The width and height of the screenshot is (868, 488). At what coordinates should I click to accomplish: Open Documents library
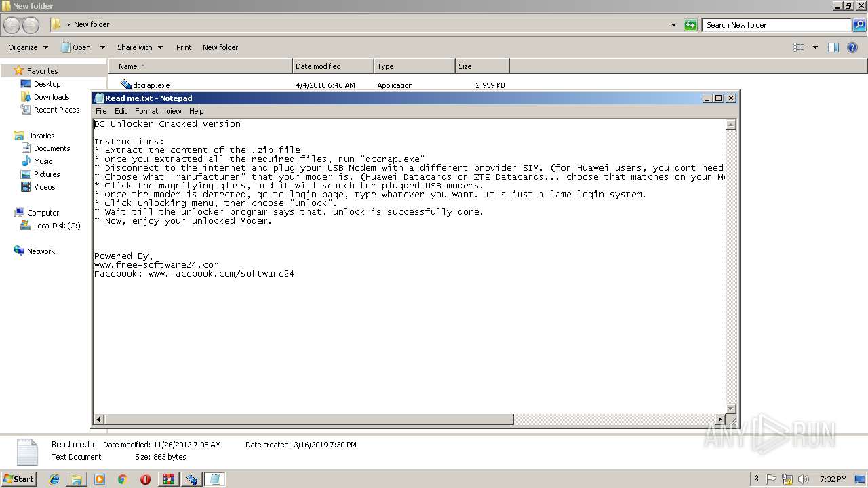click(52, 148)
